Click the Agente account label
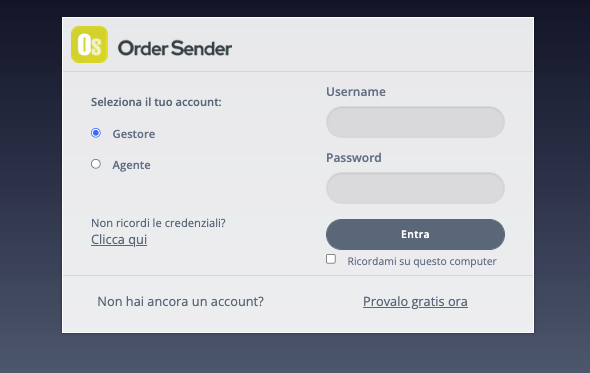The width and height of the screenshot is (590, 373). 131,165
